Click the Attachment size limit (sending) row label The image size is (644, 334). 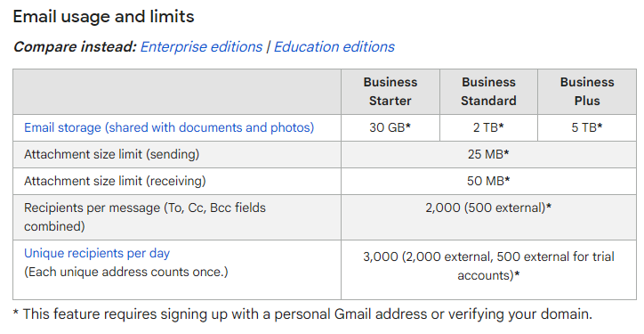pyautogui.click(x=112, y=154)
